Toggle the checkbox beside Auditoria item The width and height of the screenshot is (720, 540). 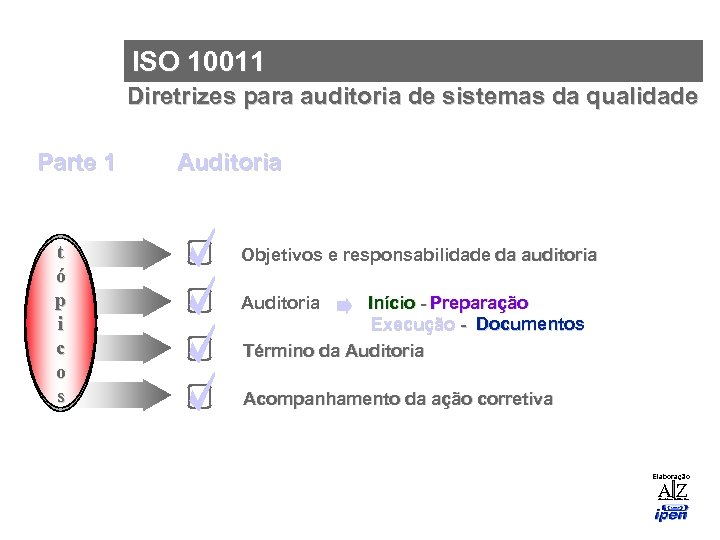pyautogui.click(x=199, y=301)
